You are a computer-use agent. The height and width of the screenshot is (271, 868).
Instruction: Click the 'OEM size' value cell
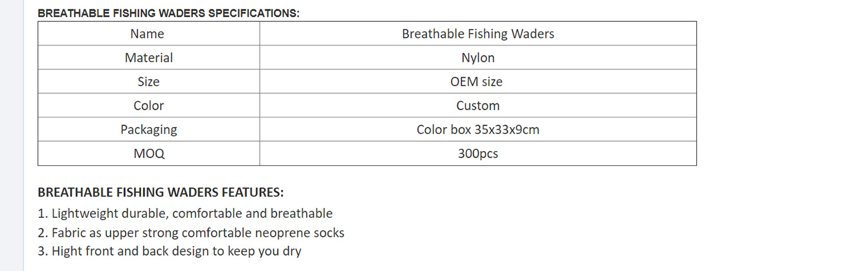(x=476, y=82)
